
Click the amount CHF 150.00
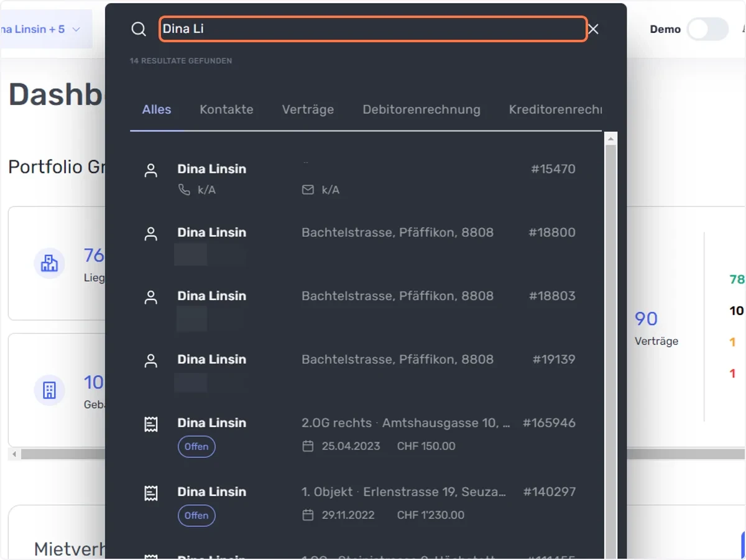pyautogui.click(x=426, y=446)
